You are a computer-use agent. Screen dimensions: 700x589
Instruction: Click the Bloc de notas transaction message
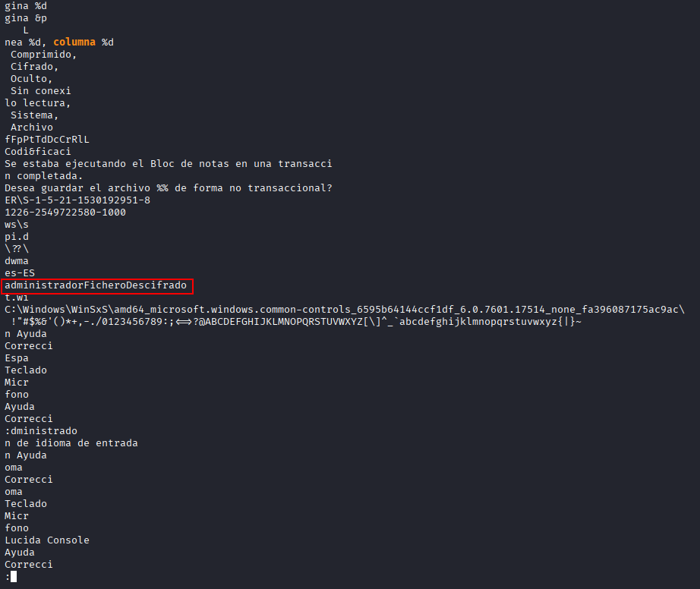pos(169,164)
